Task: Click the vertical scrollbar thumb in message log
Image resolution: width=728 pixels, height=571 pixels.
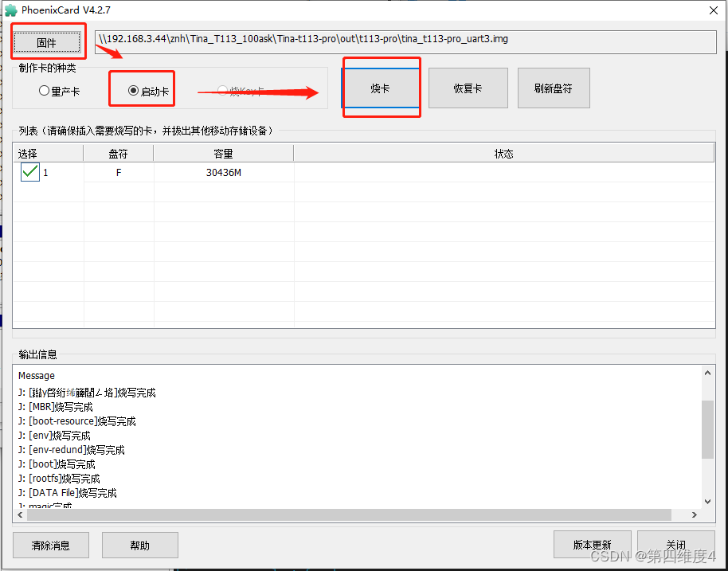Action: 707,429
